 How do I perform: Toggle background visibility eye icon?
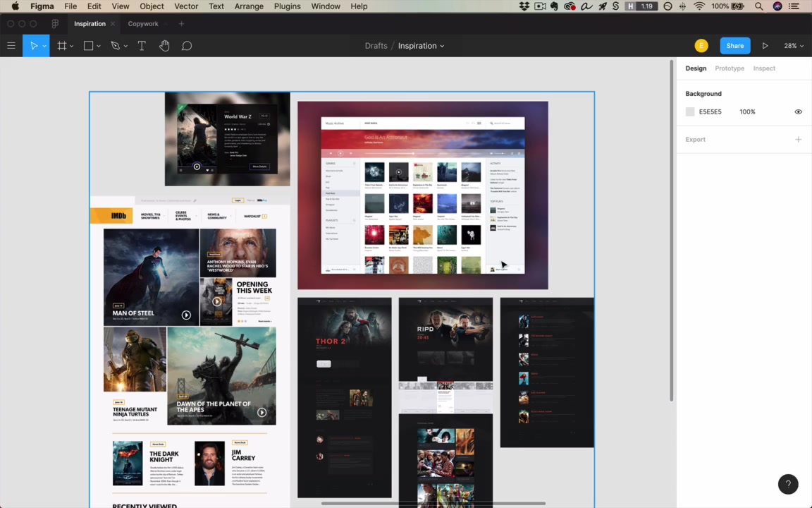click(x=798, y=112)
